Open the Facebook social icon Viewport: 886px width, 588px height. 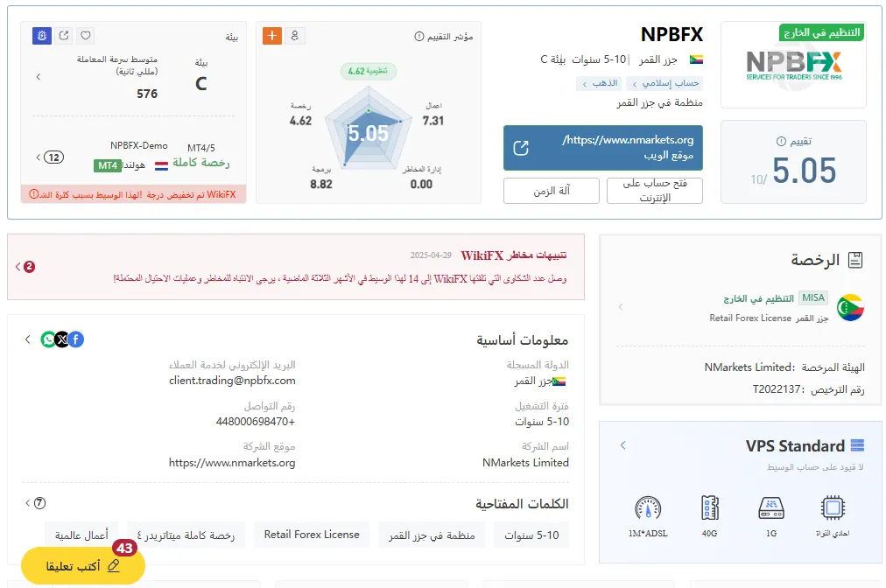coord(76,339)
